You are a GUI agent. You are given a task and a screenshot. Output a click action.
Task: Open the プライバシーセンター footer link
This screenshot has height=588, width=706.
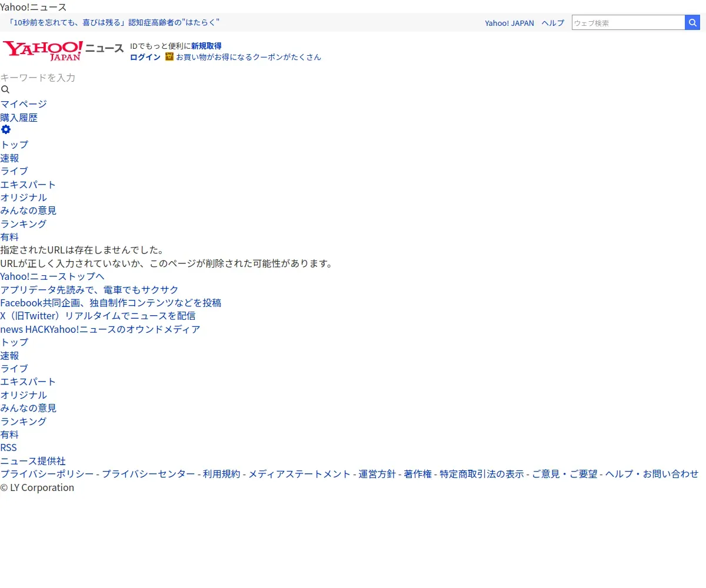tap(148, 474)
